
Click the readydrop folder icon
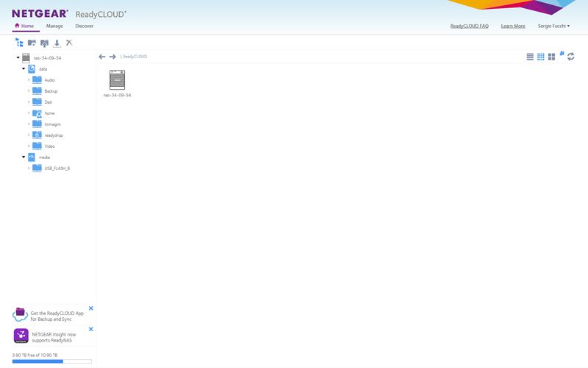coord(37,135)
